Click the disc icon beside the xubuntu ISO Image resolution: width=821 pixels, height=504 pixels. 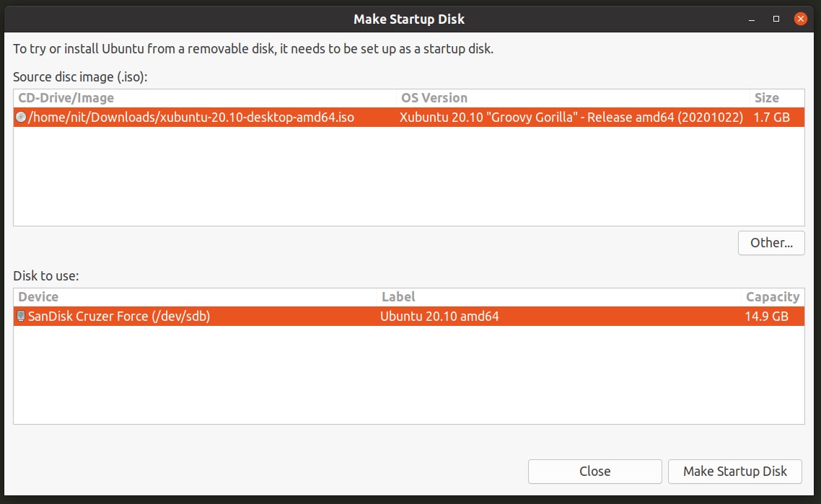(20, 117)
